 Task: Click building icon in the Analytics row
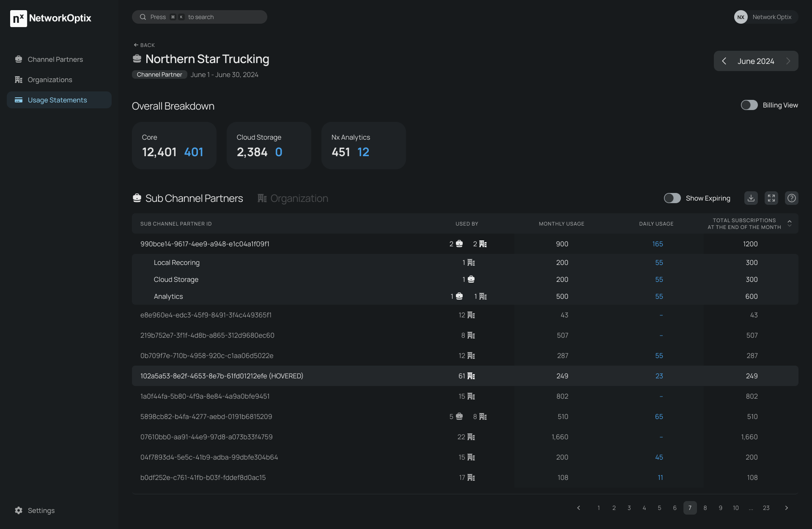click(483, 296)
